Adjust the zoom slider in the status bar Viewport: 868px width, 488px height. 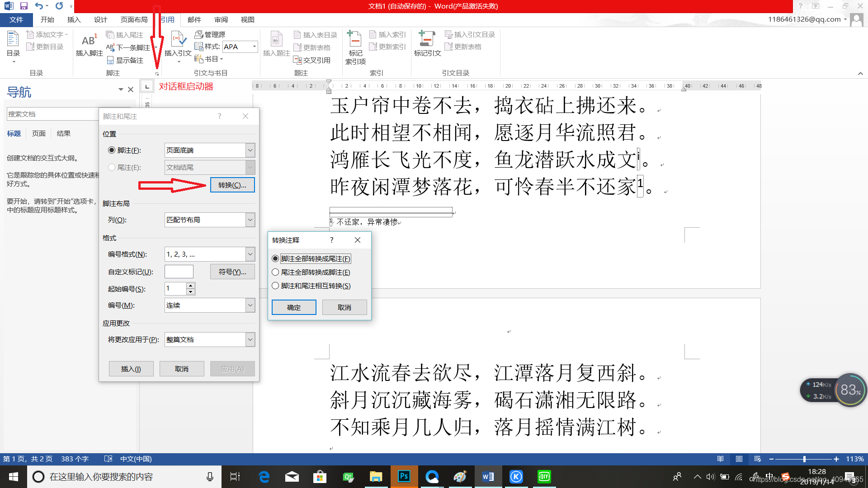coord(804,459)
